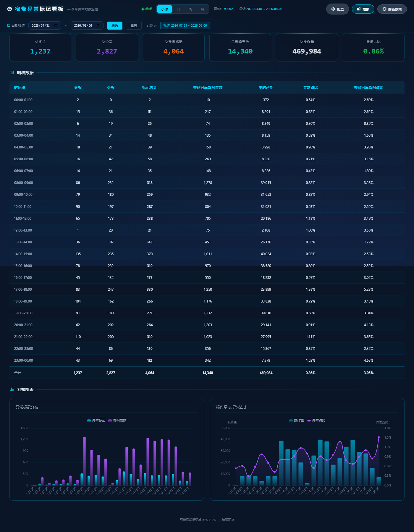Toggle the 影响票数 legend series
This screenshot has width=414, height=532.
pyautogui.click(x=117, y=420)
